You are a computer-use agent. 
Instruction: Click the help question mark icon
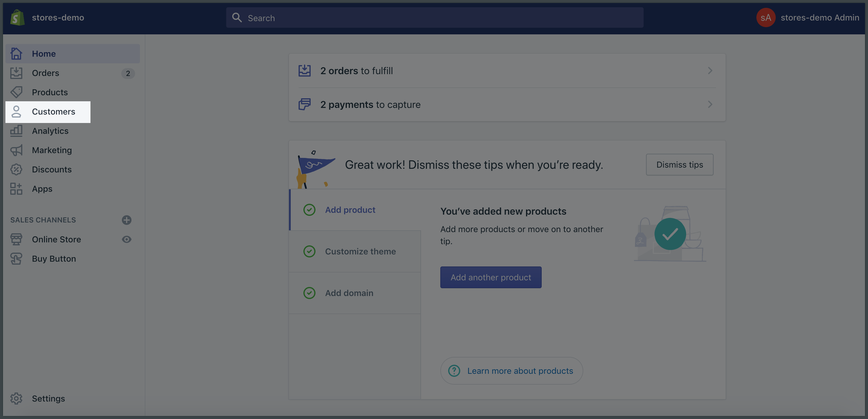coord(454,371)
